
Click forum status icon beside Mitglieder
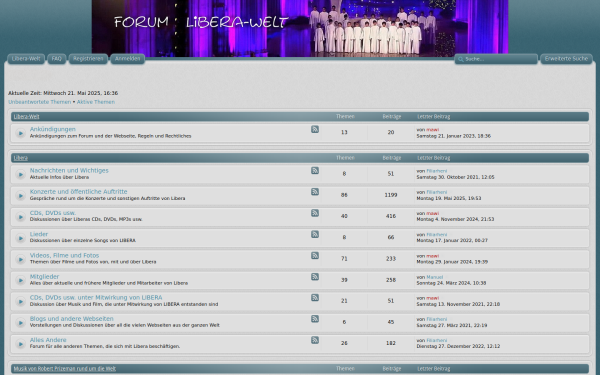20,280
